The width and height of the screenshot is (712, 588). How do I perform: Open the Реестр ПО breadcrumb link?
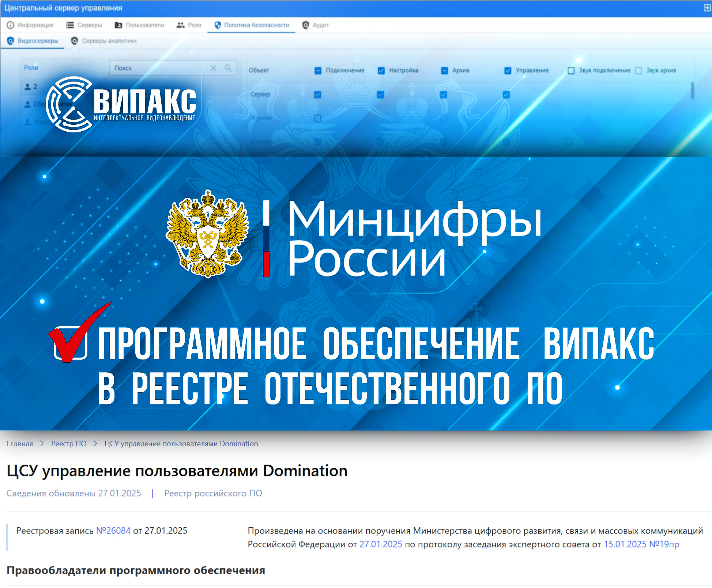tap(69, 444)
